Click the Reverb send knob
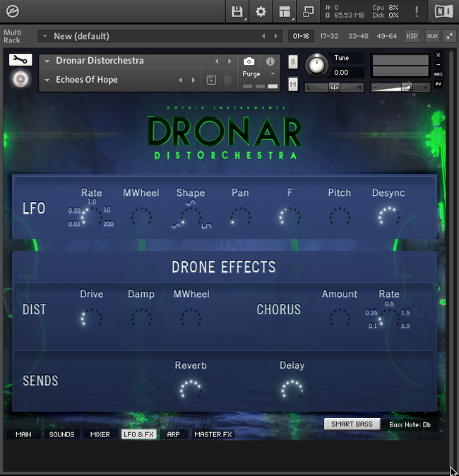This screenshot has width=459, height=476. point(191,388)
